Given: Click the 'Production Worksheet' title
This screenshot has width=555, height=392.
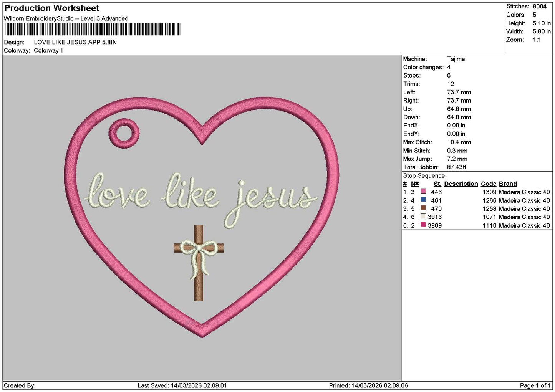Looking at the screenshot, I should 52,8.
